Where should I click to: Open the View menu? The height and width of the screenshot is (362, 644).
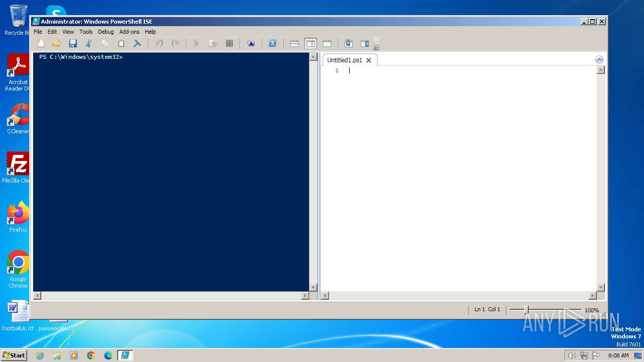coord(68,32)
